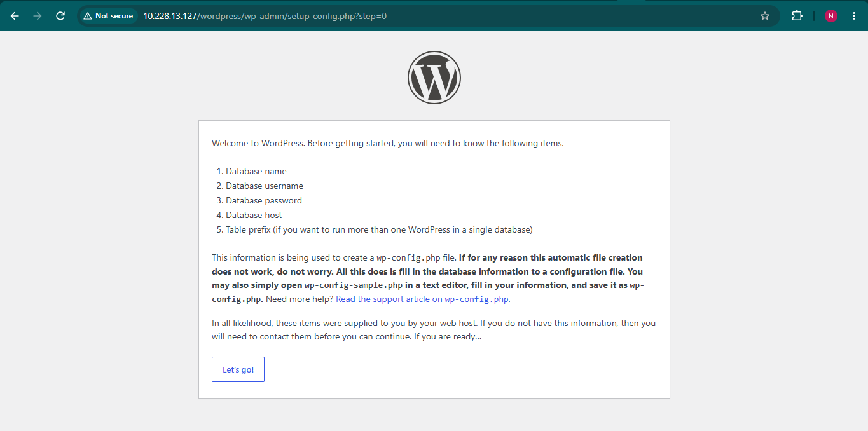
Task: Click the WordPress logo
Action: coord(434,78)
